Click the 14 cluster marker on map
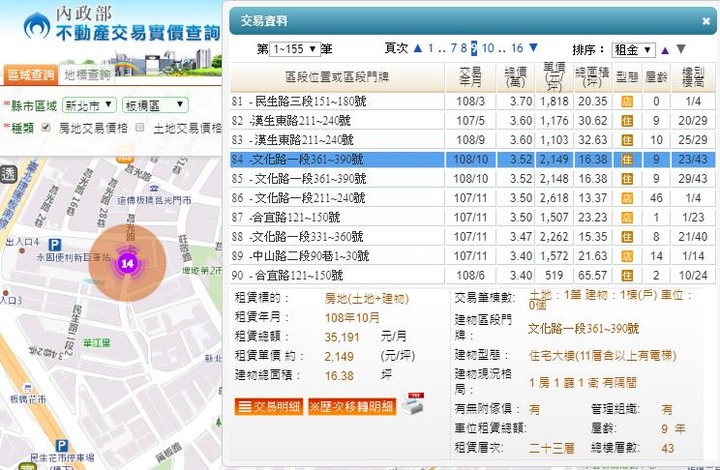 click(127, 263)
